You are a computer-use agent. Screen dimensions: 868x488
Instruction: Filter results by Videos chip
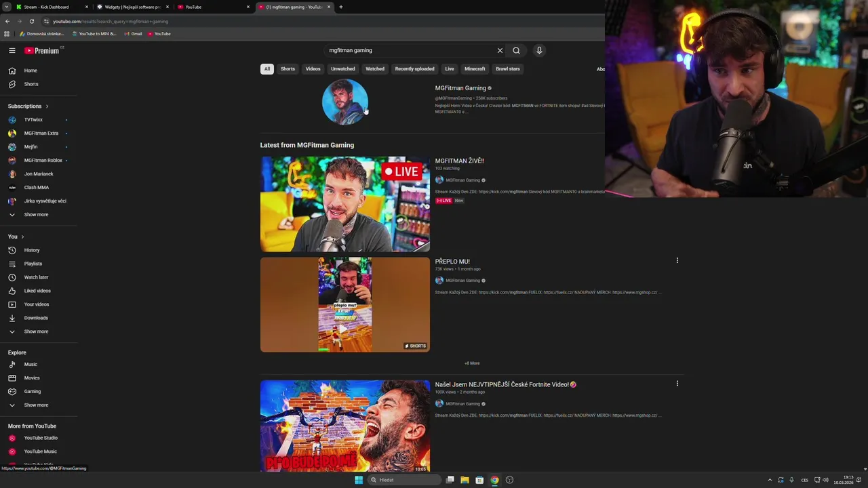[x=313, y=68]
